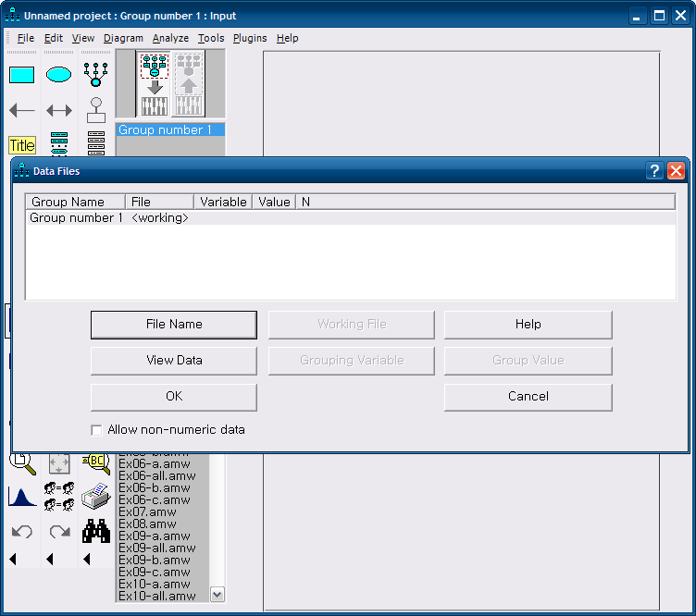Click the view output path diagram icon
Image resolution: width=696 pixels, height=616 pixels.
coord(189,84)
